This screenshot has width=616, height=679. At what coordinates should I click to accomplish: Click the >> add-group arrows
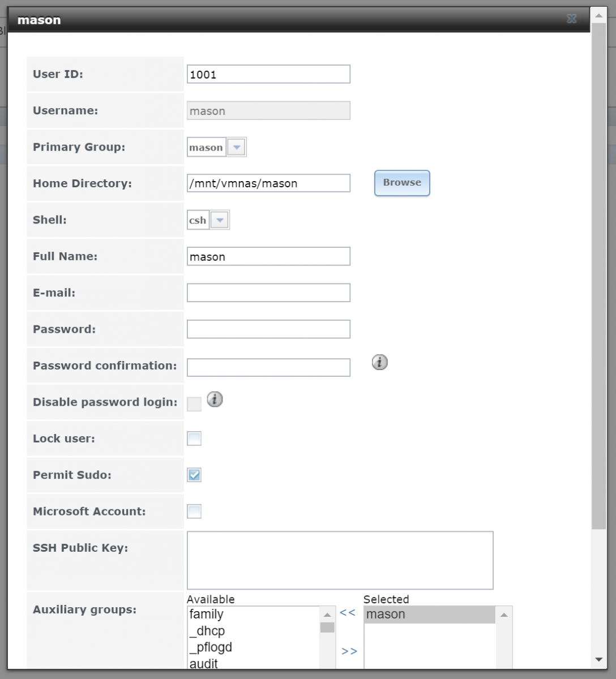coord(349,652)
